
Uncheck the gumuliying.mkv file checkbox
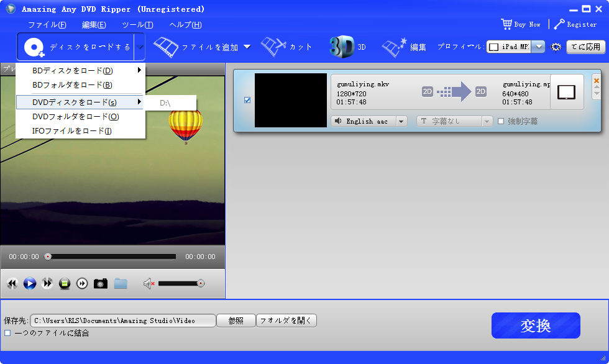click(x=247, y=100)
